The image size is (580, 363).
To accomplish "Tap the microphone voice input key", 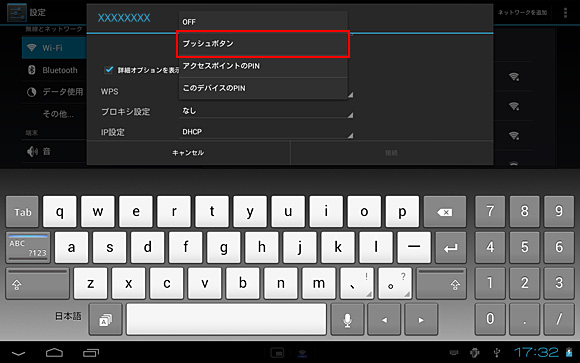I will point(347,319).
